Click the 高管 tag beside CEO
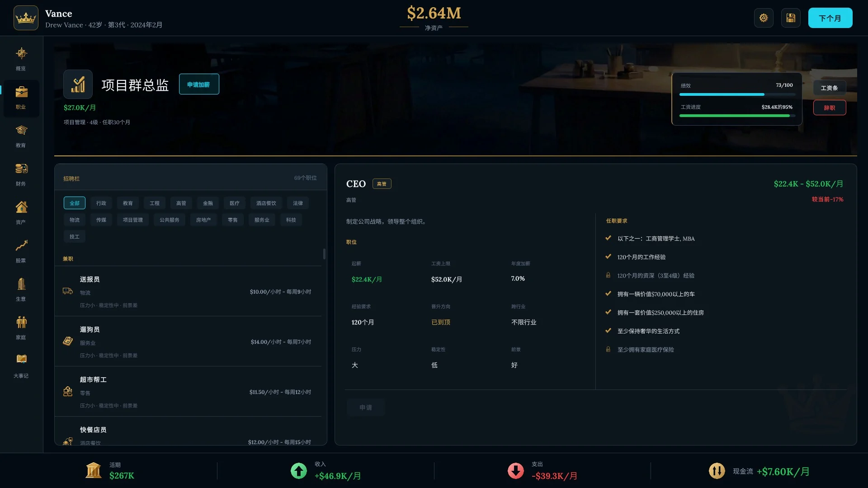868x488 pixels. 382,184
